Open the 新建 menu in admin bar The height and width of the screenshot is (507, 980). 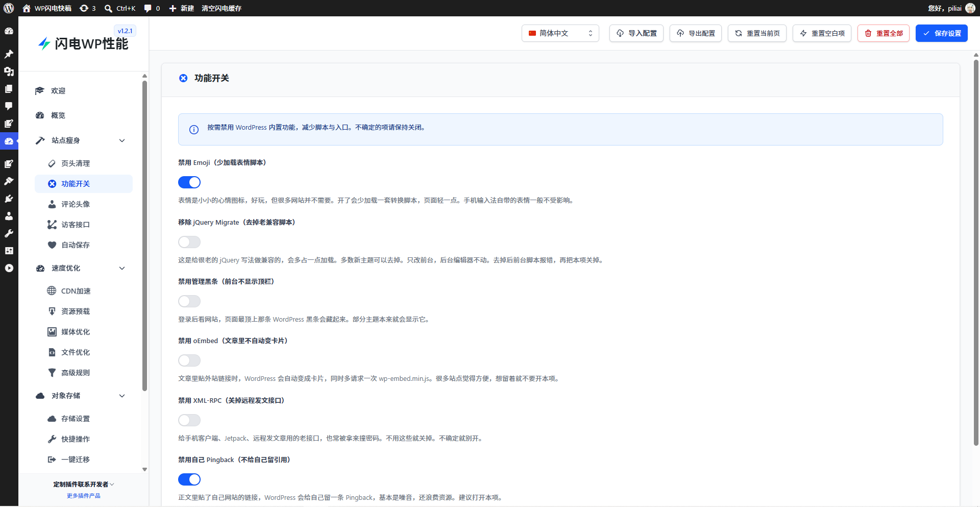point(182,8)
